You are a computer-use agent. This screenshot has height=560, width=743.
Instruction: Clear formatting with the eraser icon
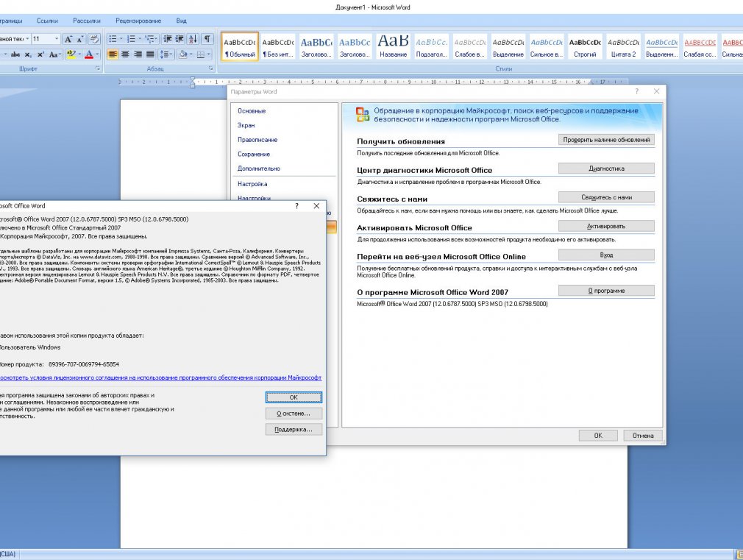94,39
